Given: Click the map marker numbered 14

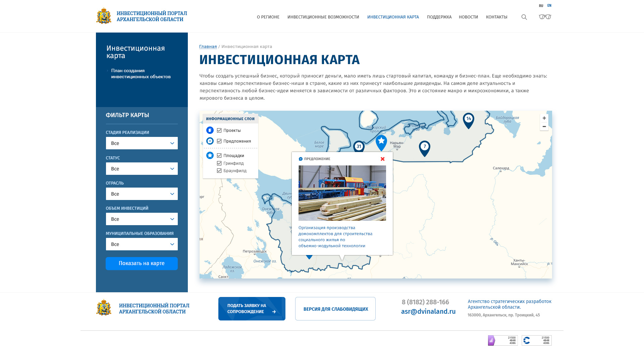Looking at the screenshot, I should click(x=468, y=120).
